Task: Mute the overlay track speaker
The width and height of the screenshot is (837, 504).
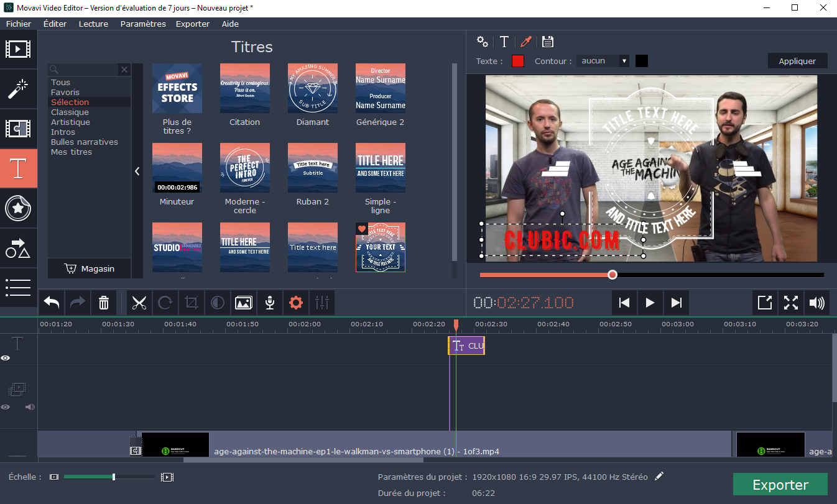Action: pos(29,407)
